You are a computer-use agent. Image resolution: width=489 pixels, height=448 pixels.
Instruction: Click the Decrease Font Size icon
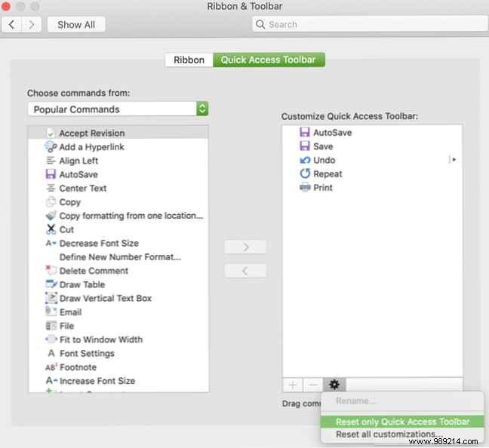coord(51,243)
